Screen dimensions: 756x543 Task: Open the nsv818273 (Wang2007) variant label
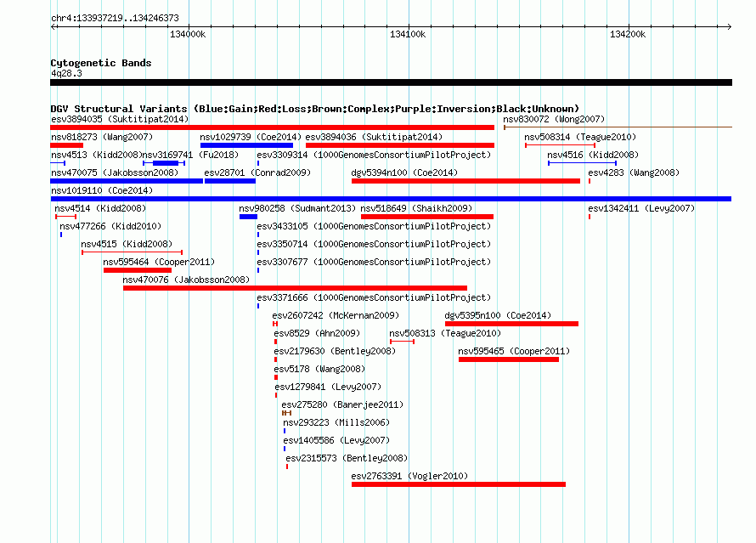[102, 137]
